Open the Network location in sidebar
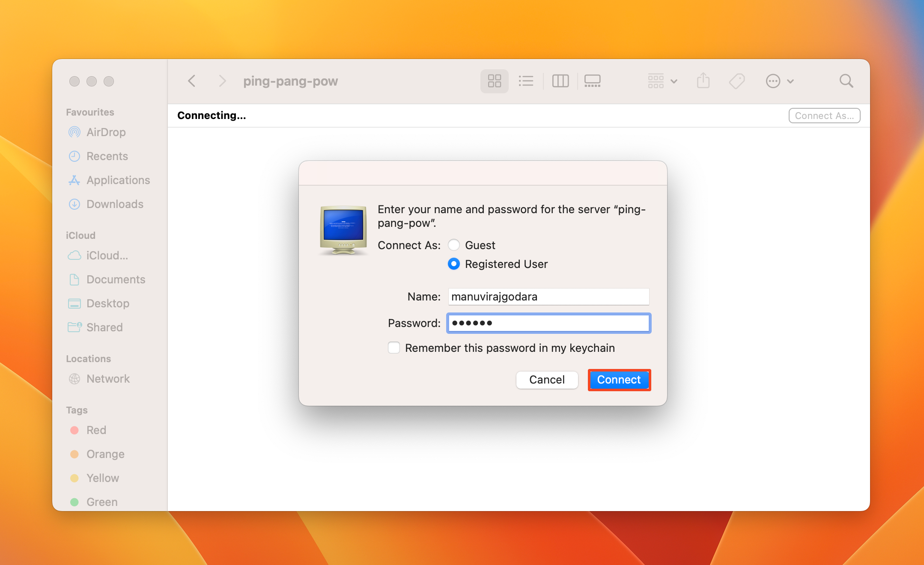 (107, 378)
